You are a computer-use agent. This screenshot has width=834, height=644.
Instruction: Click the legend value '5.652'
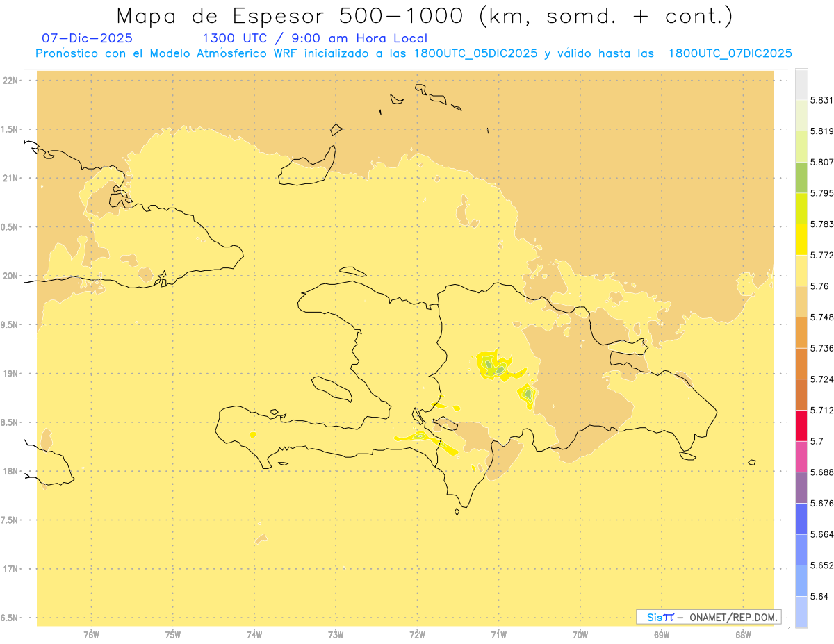pos(822,565)
